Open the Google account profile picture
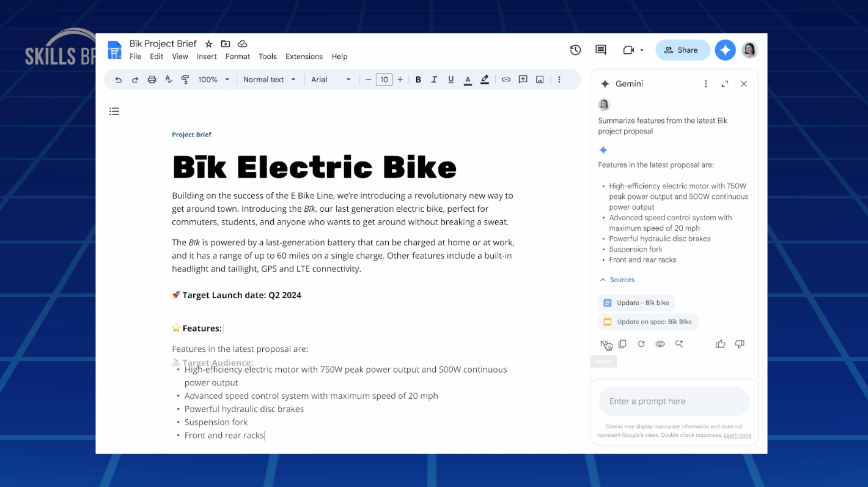Screen dimensions: 868x487 point(750,50)
